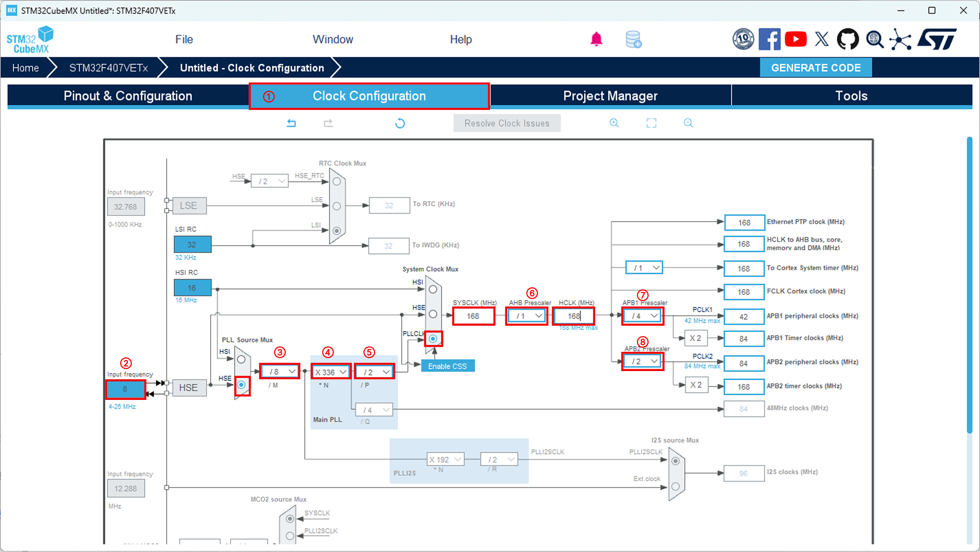Click the vertical scrollbar of clock diagram
Screen dimensions: 980x552
[969, 284]
